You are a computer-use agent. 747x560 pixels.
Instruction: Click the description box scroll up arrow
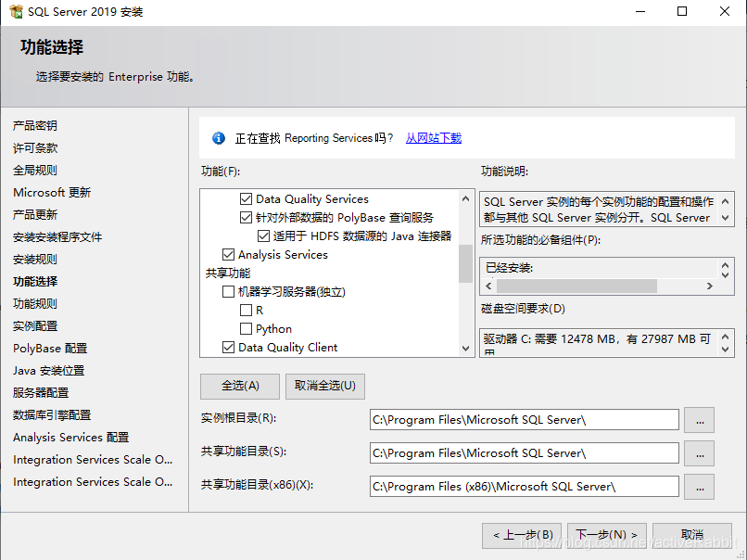[725, 201]
